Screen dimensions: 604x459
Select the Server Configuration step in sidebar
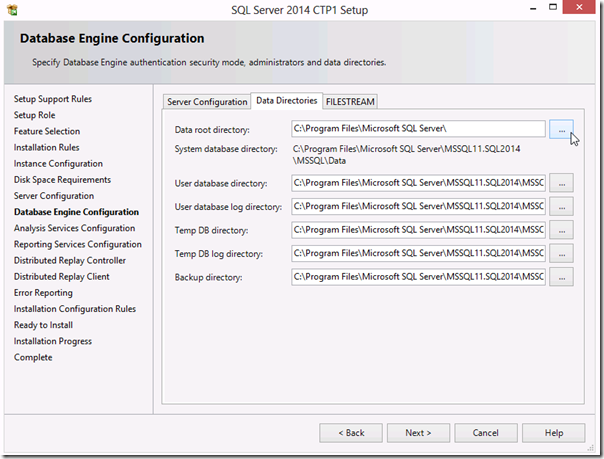pyautogui.click(x=54, y=196)
